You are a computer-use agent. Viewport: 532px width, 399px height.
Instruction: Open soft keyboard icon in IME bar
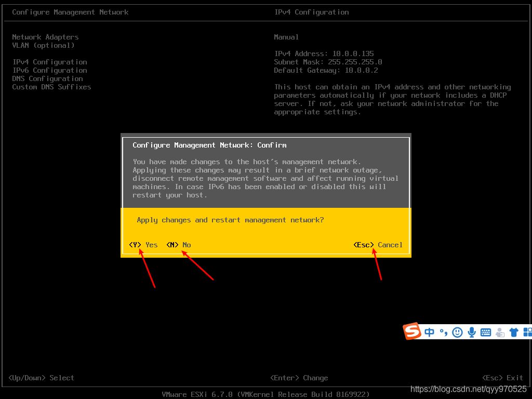(x=486, y=332)
